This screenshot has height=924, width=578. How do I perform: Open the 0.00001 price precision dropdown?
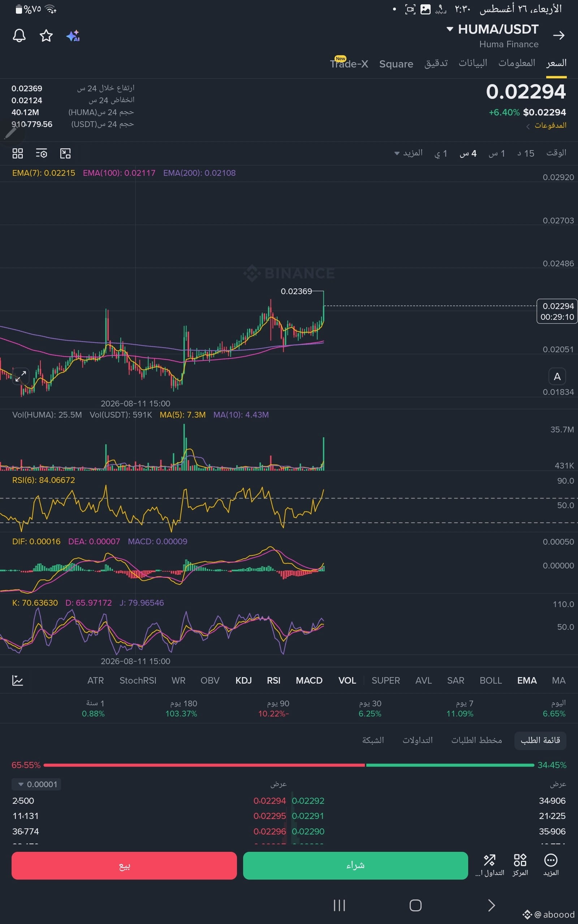click(x=36, y=784)
